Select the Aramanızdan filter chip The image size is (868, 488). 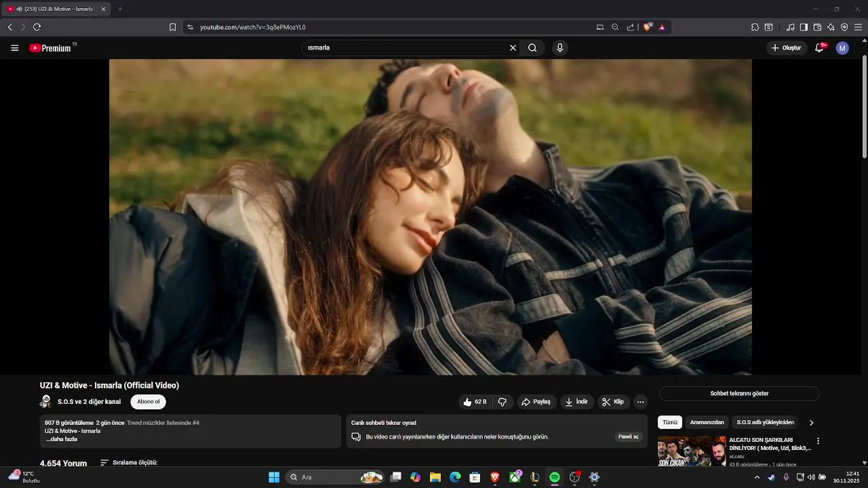pos(707,422)
